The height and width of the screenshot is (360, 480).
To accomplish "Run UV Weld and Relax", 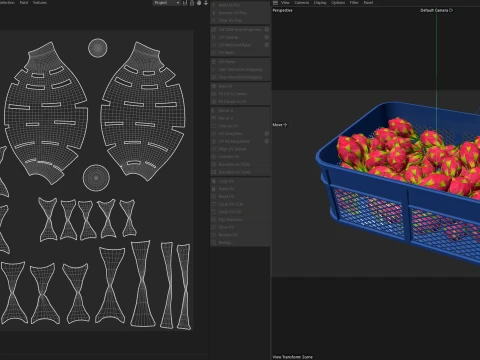I will [237, 45].
